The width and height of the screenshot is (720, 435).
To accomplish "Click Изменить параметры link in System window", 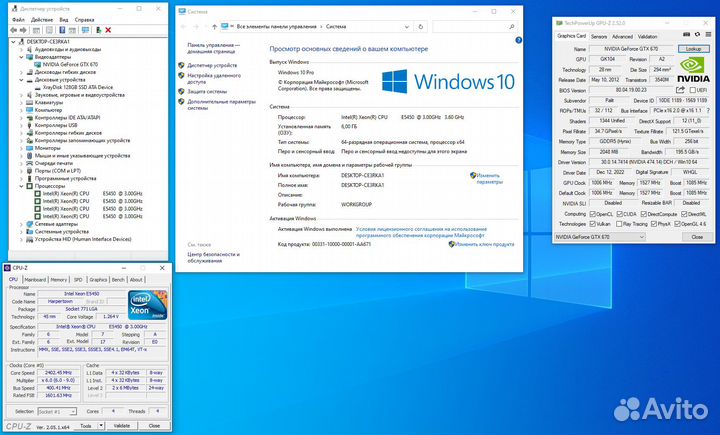I will point(489,179).
